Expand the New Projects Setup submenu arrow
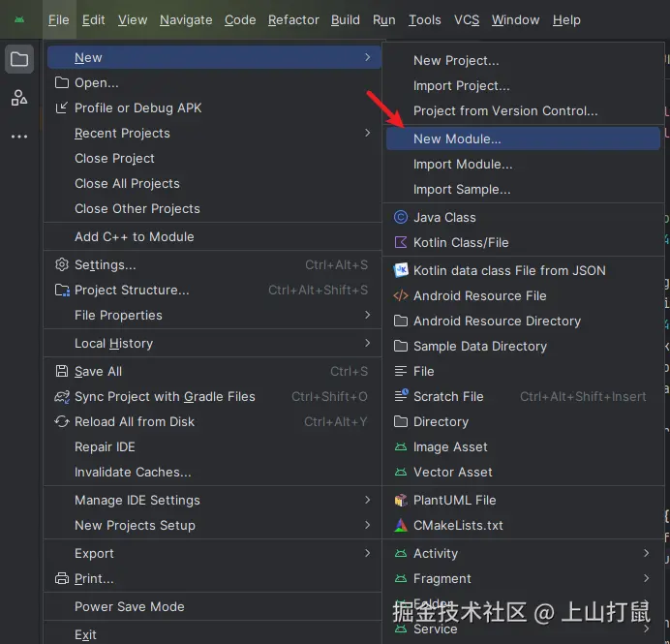This screenshot has height=644, width=670. point(367,525)
